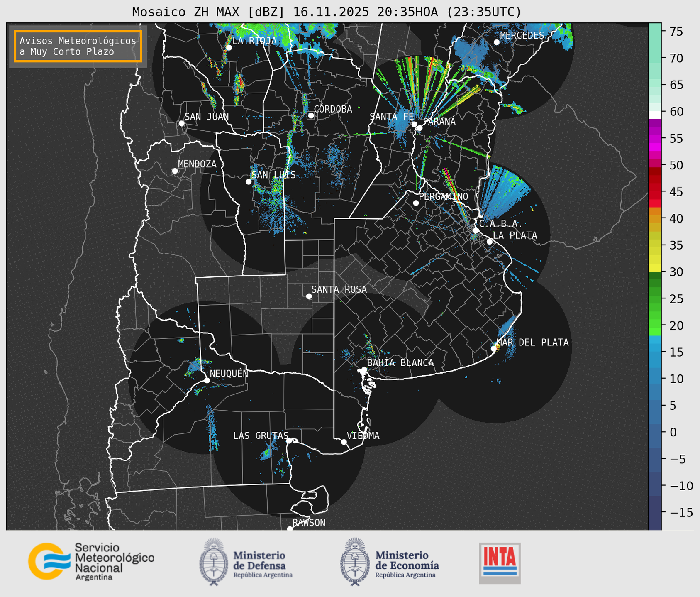Click the red INTA logo

point(500,563)
